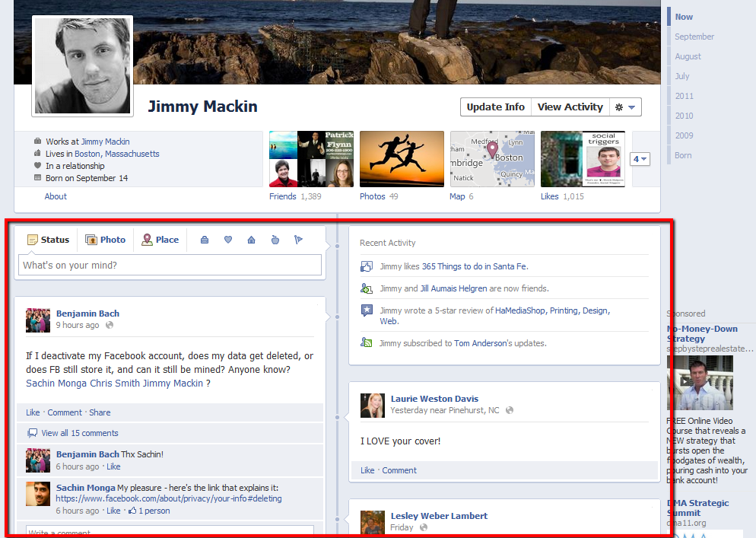Open 365 Things to do in Santa Fe
Screen dimensions: 756x538
tap(475, 266)
